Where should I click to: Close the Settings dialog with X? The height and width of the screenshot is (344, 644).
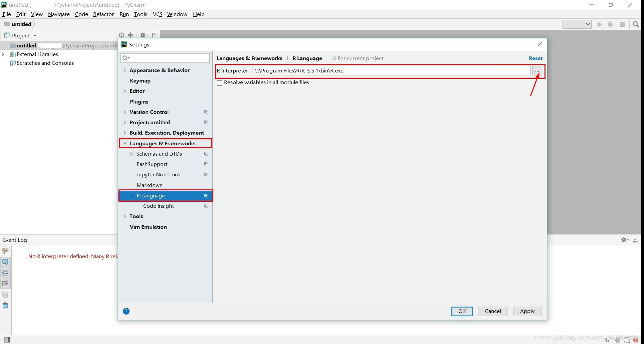click(x=540, y=44)
